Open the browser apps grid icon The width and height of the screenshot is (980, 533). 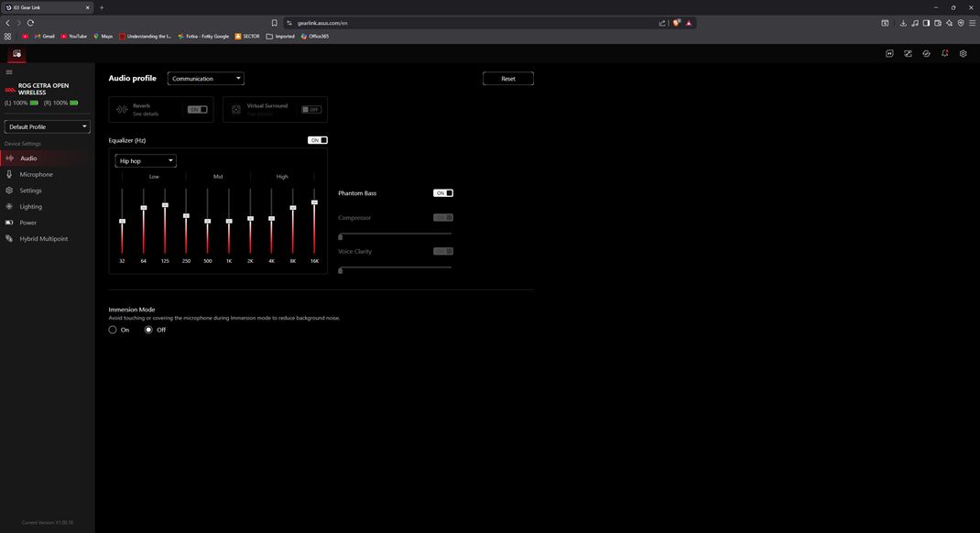[x=7, y=37]
